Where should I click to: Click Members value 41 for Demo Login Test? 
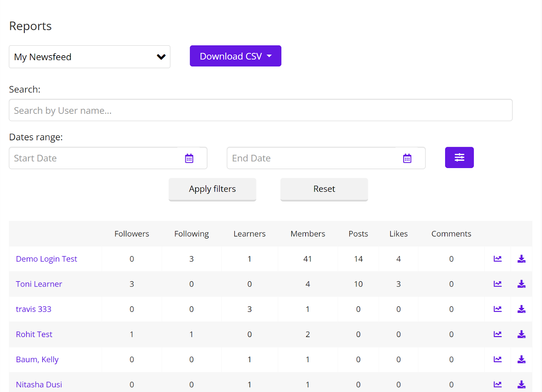(308, 259)
